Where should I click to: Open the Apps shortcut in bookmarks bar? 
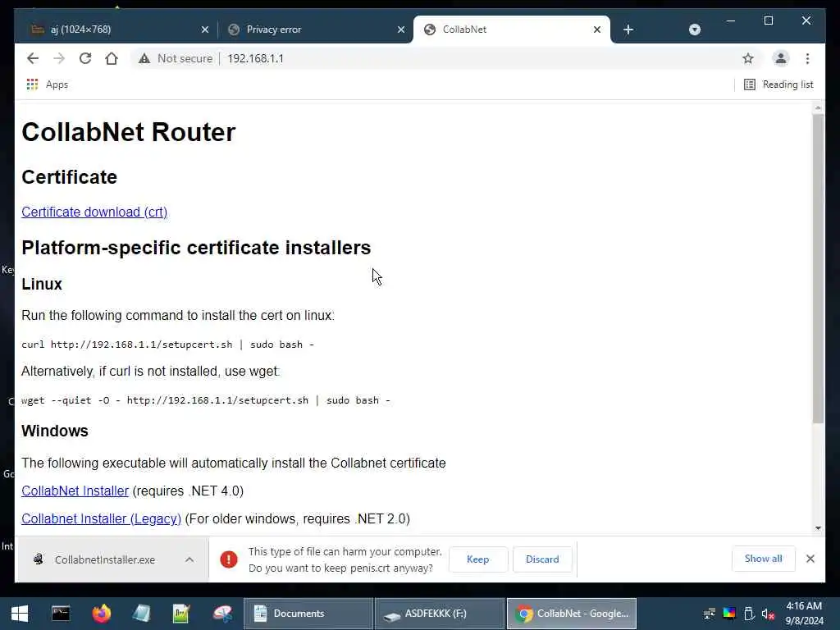(47, 84)
